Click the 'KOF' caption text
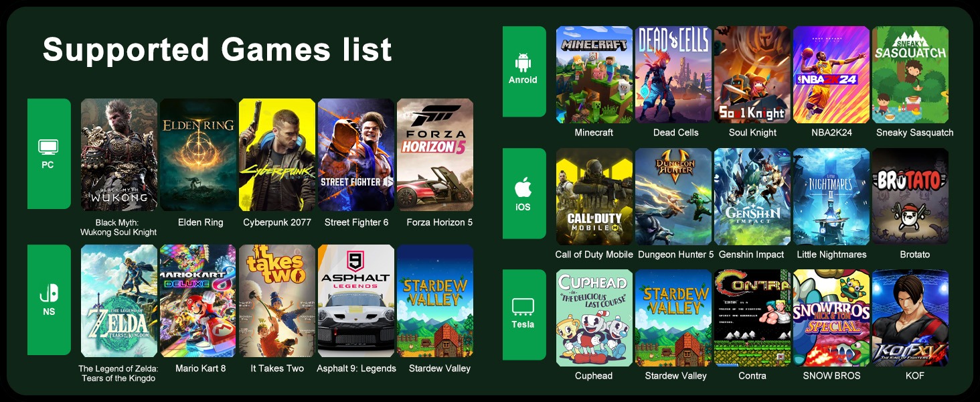Viewport: 980px width, 402px height. tap(915, 376)
